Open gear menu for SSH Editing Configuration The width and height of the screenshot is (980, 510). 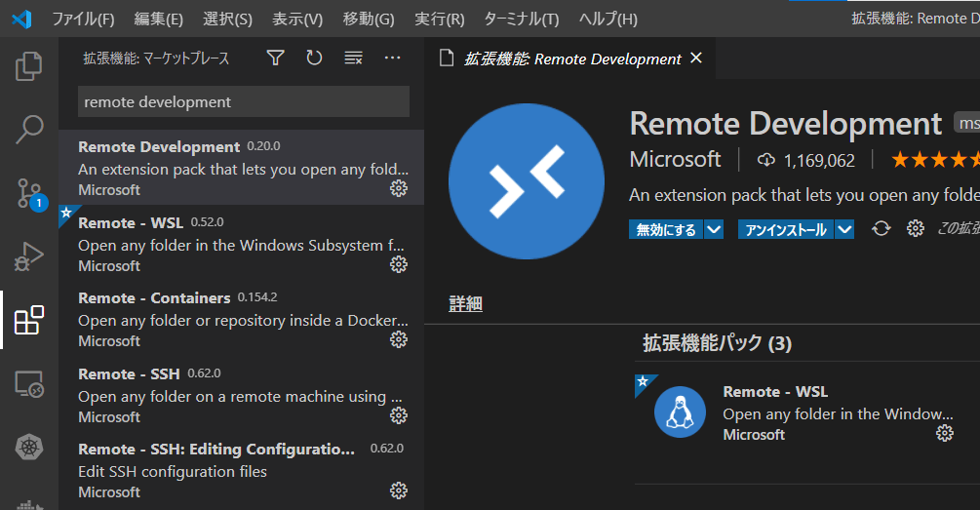tap(399, 490)
